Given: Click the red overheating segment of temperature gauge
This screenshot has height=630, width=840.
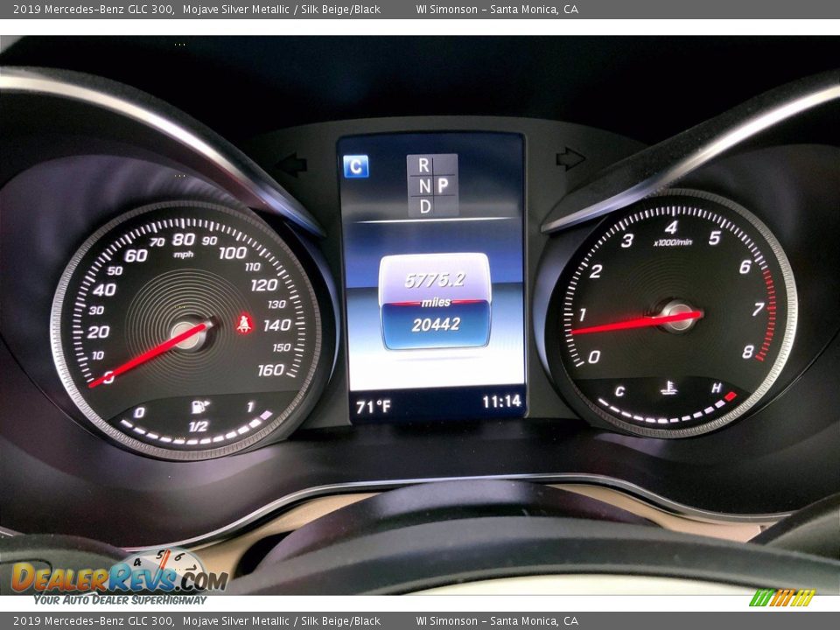Looking at the screenshot, I should pyautogui.click(x=730, y=396).
